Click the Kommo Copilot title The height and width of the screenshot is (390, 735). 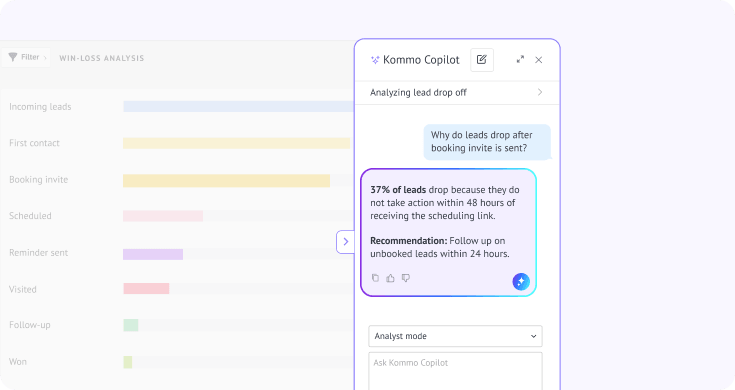tap(421, 60)
